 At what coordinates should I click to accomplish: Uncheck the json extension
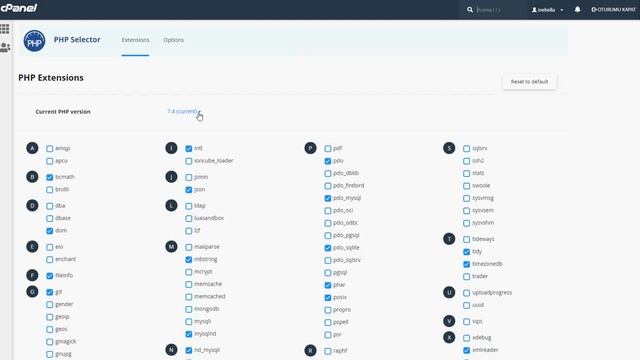(189, 190)
